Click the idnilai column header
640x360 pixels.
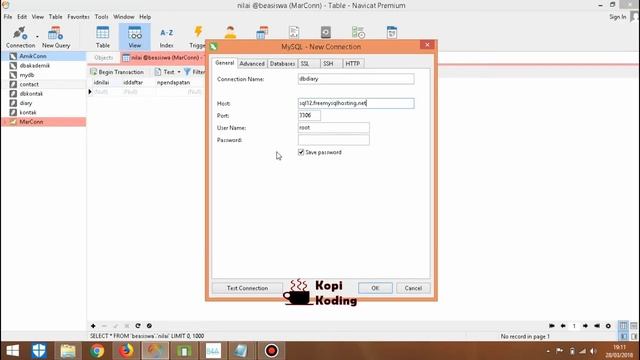pyautogui.click(x=102, y=82)
